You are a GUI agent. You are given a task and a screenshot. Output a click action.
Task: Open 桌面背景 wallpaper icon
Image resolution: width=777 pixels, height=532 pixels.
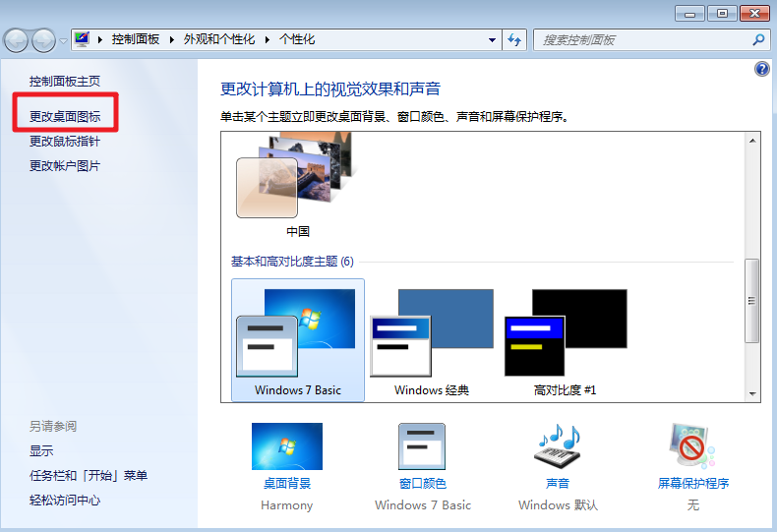287,446
